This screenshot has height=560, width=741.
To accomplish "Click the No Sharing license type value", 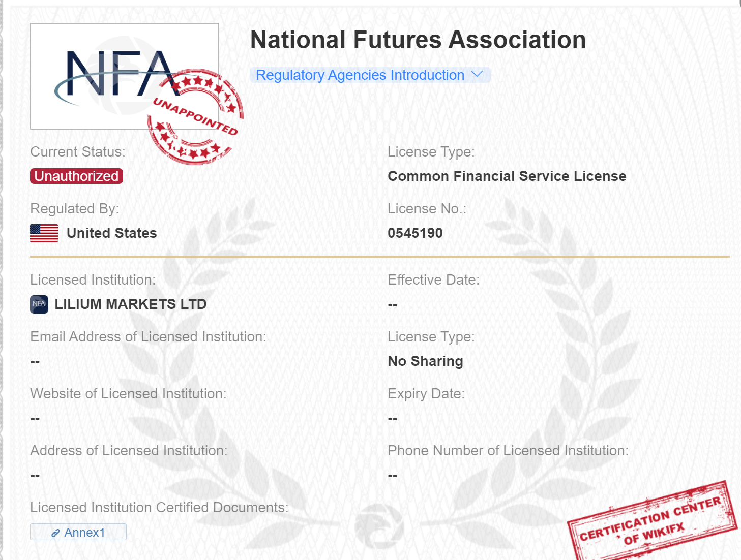I will pos(425,361).
